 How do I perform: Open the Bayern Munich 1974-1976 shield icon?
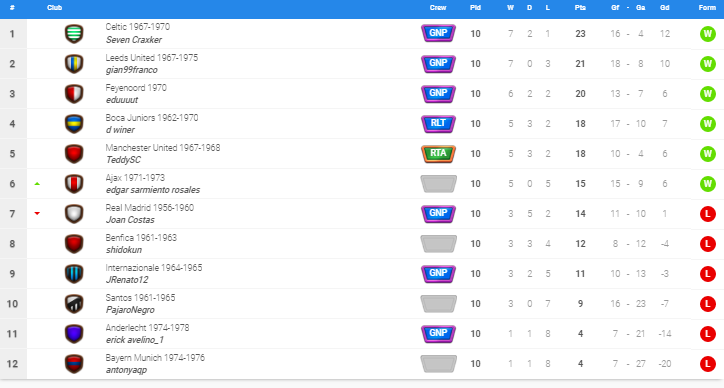tap(74, 364)
